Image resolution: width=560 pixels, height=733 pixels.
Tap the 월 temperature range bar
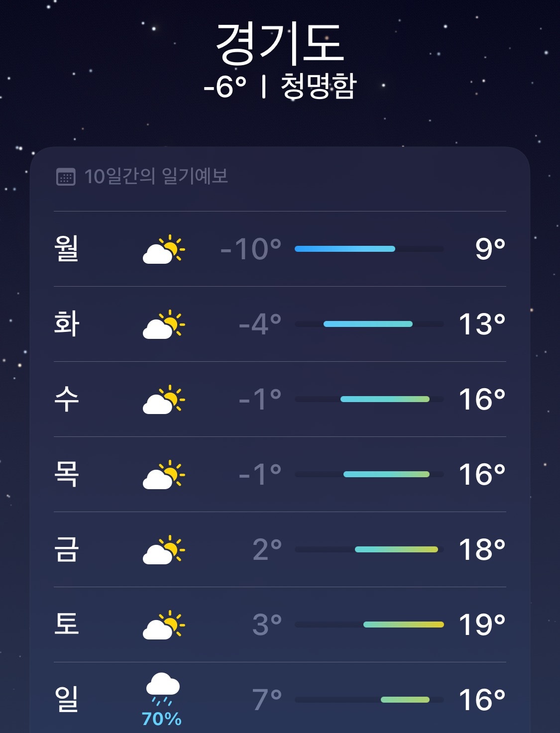pyautogui.click(x=369, y=249)
